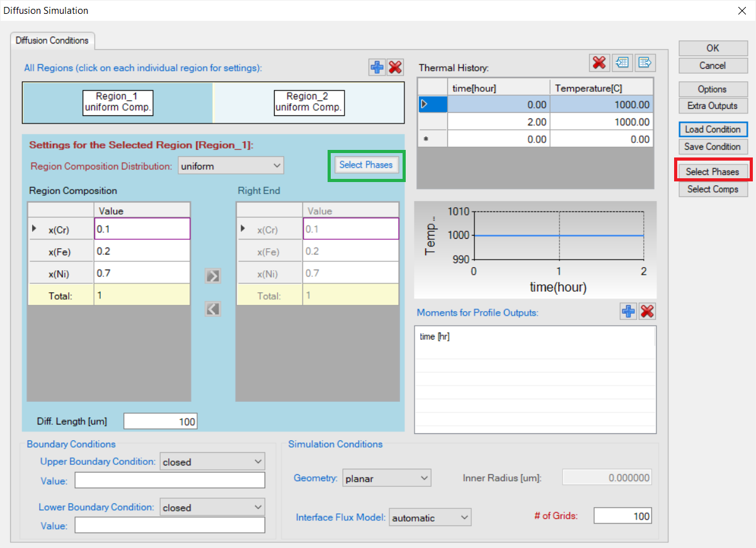Add a new region with the blue plus above the regions bar

(377, 67)
